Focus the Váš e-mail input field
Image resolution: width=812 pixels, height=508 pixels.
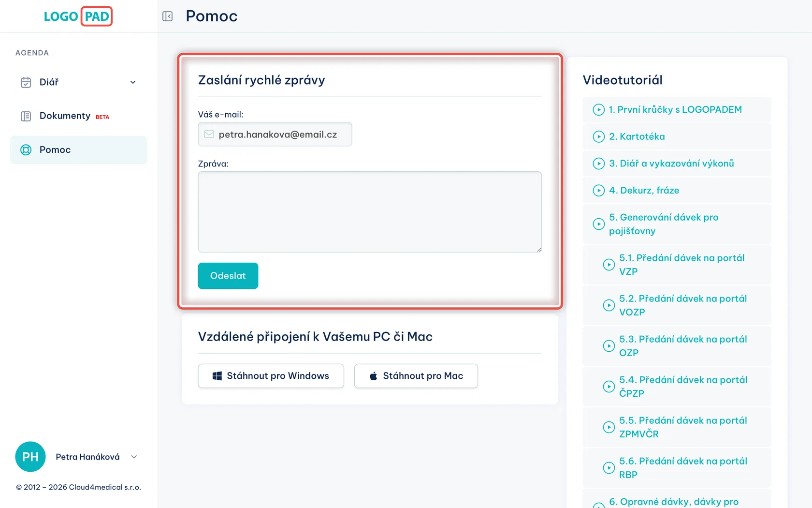point(275,134)
